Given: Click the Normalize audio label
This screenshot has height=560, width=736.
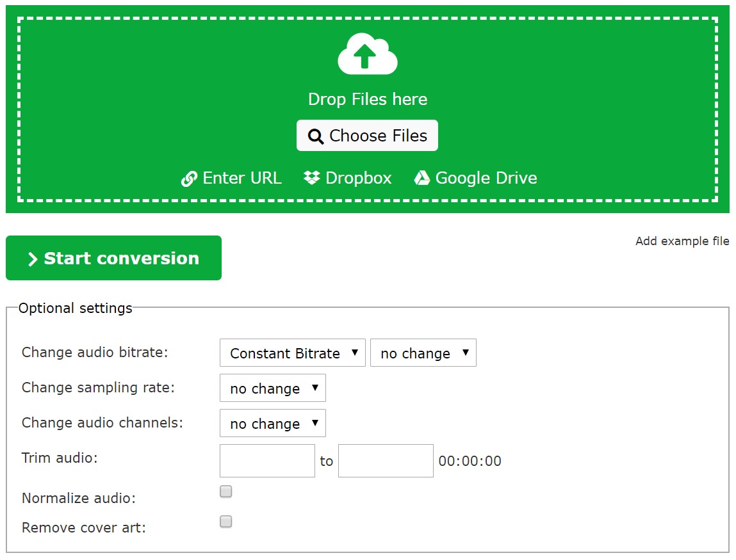Looking at the screenshot, I should coord(78,498).
